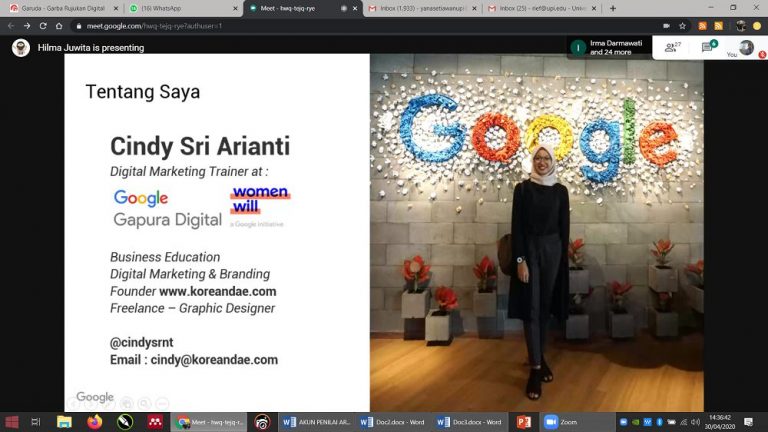
Task: Open the Chrome profile avatar
Action: point(741,26)
